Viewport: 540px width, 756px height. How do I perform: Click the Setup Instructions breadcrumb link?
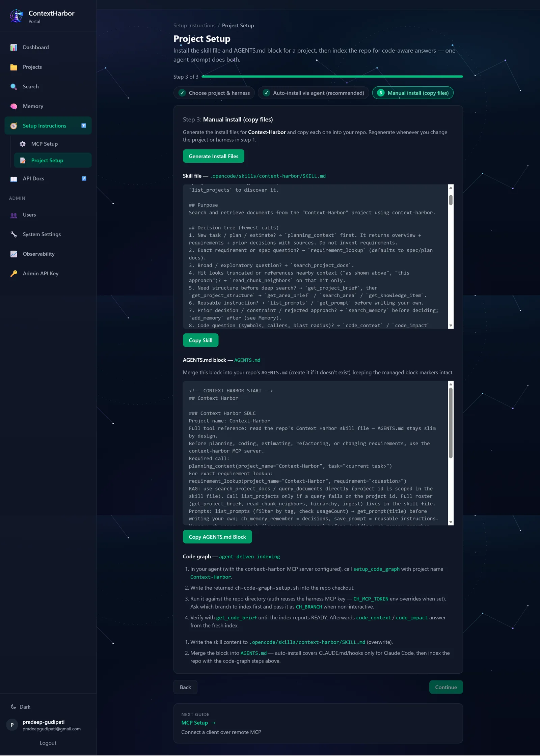click(x=194, y=26)
